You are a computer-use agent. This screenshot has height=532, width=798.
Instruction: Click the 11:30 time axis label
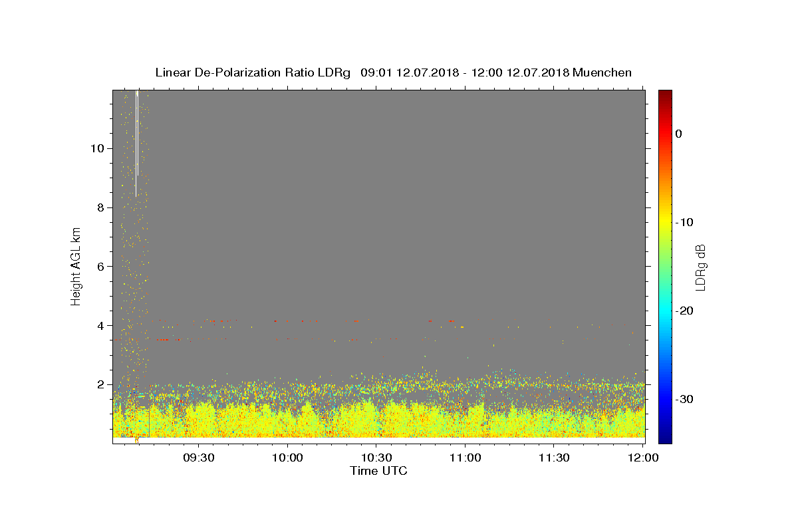tap(553, 458)
